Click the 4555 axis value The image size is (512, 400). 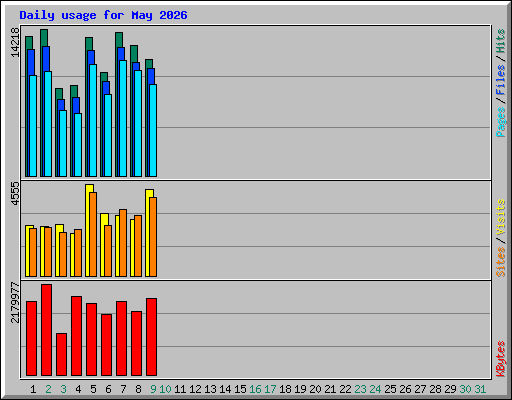click(15, 193)
